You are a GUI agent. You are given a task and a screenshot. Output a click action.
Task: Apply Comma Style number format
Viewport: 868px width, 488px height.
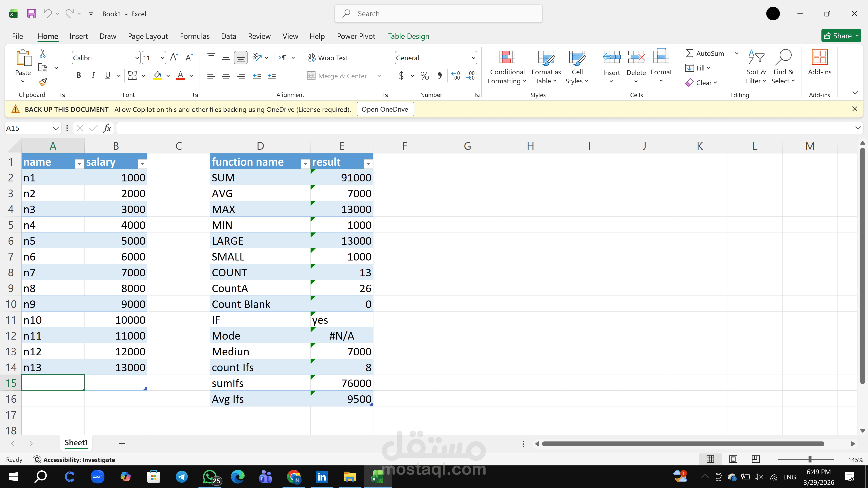point(439,75)
